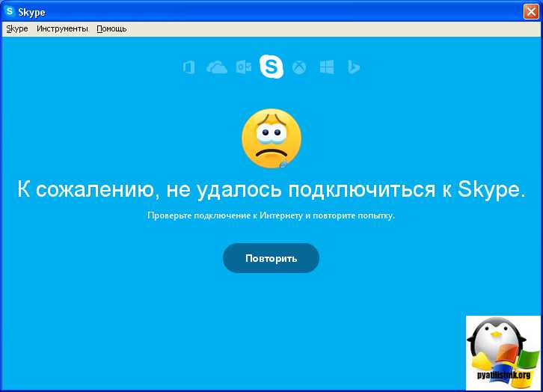Open the Помощь menu
This screenshot has height=392, width=543.
(x=111, y=28)
